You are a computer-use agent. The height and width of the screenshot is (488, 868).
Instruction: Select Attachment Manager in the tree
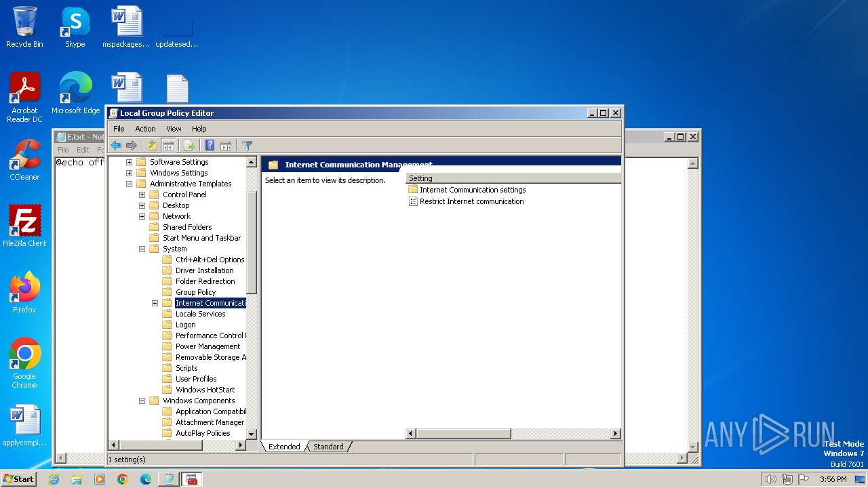click(210, 422)
